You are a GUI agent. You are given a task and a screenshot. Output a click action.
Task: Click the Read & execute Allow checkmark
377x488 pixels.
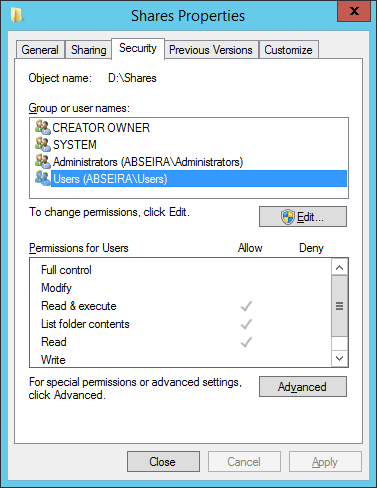click(246, 306)
